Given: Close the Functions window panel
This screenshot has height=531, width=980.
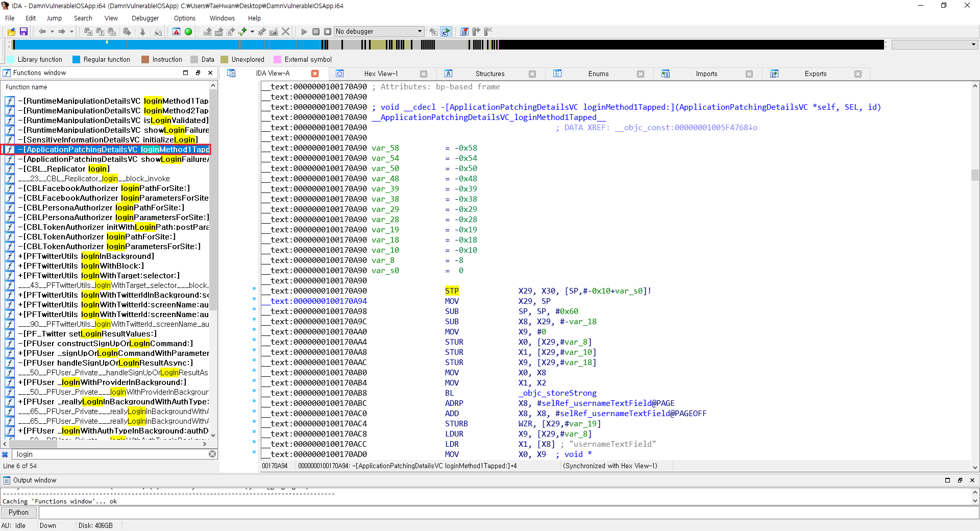Looking at the screenshot, I should coord(210,73).
